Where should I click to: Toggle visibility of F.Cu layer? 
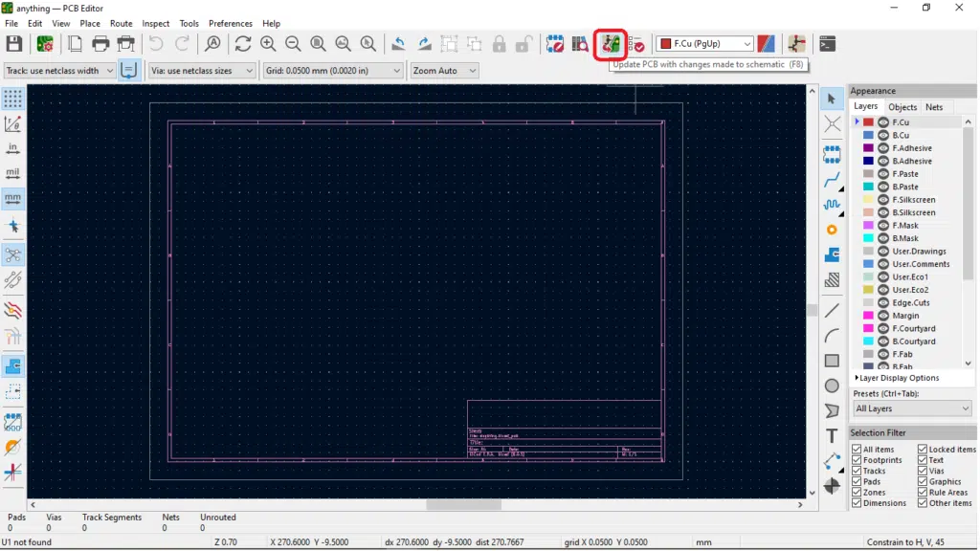883,122
